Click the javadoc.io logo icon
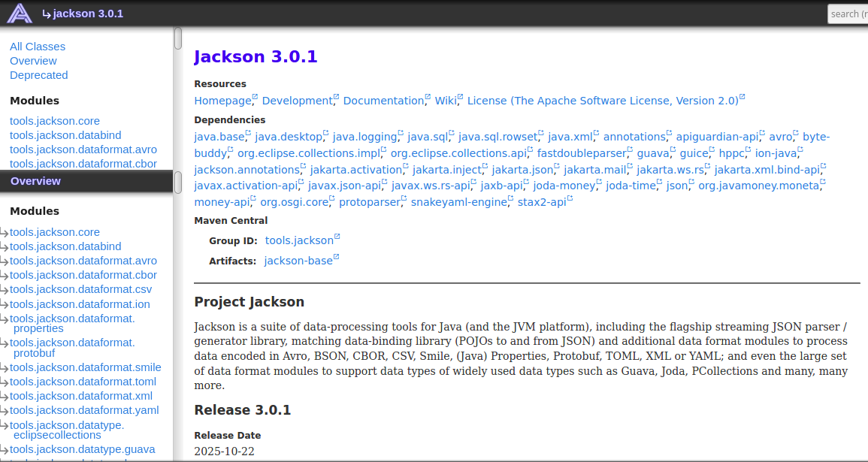The height and width of the screenshot is (462, 868). point(20,14)
